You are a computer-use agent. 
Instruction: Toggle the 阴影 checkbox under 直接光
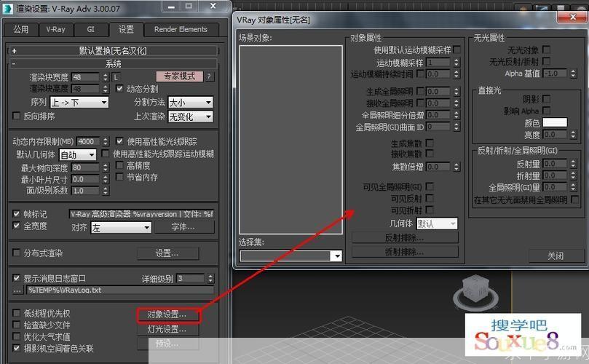click(547, 99)
